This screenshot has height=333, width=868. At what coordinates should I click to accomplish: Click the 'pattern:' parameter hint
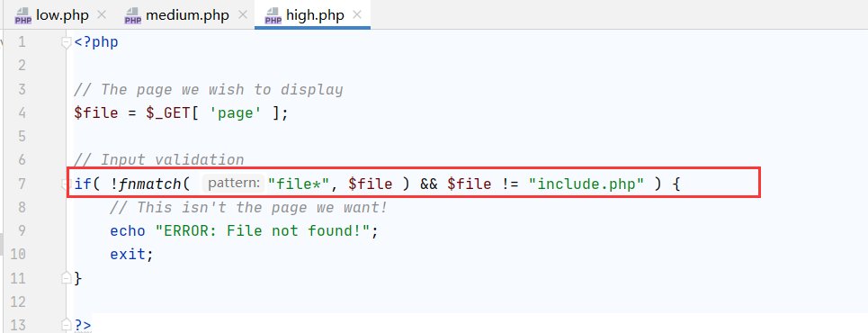tap(234, 184)
